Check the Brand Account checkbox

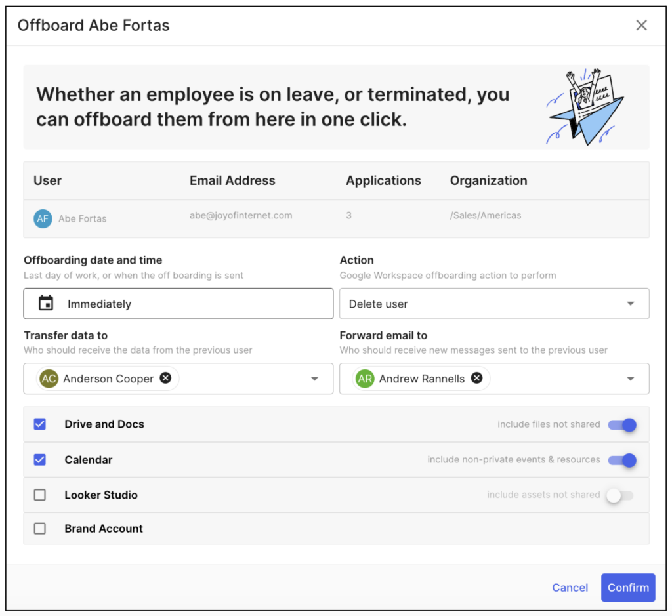pos(40,528)
